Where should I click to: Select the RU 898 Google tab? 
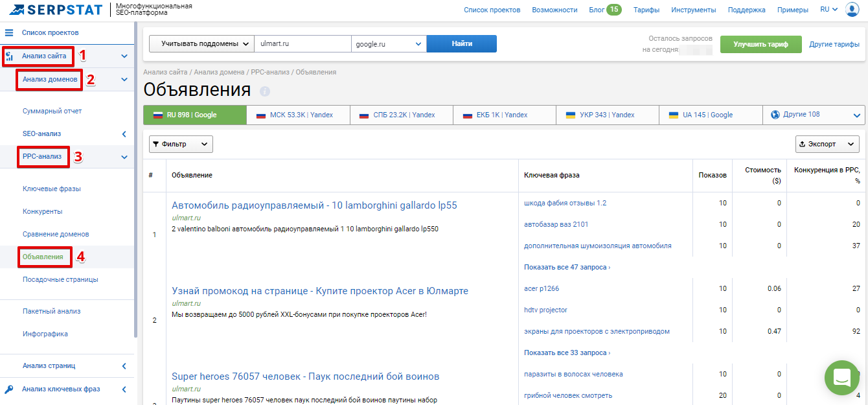pyautogui.click(x=195, y=115)
